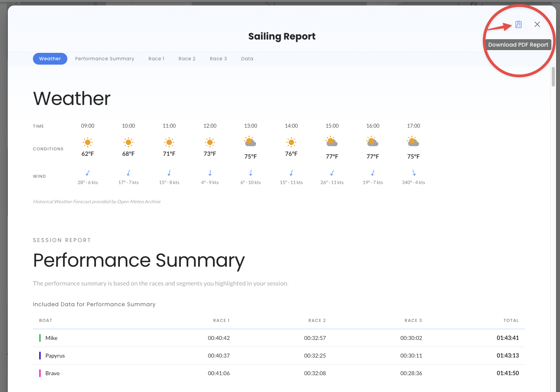
Task: Select the sun icon above 76°F
Action: 291,142
